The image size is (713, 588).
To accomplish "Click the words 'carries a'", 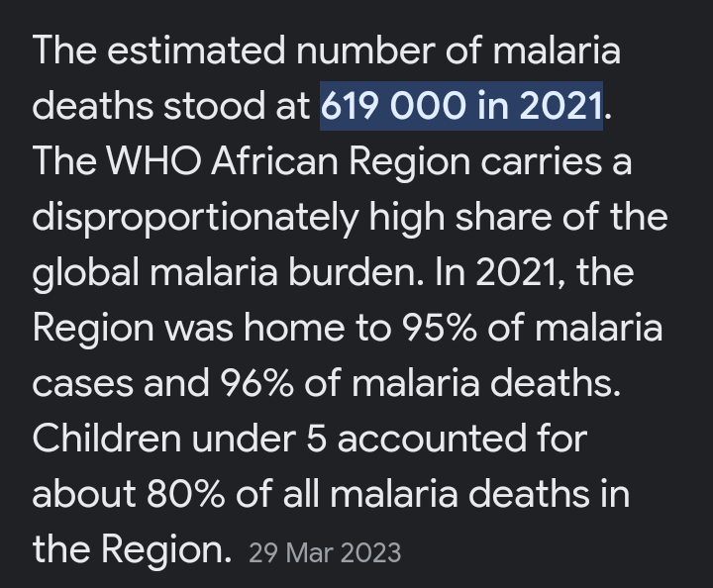I will point(557,161).
